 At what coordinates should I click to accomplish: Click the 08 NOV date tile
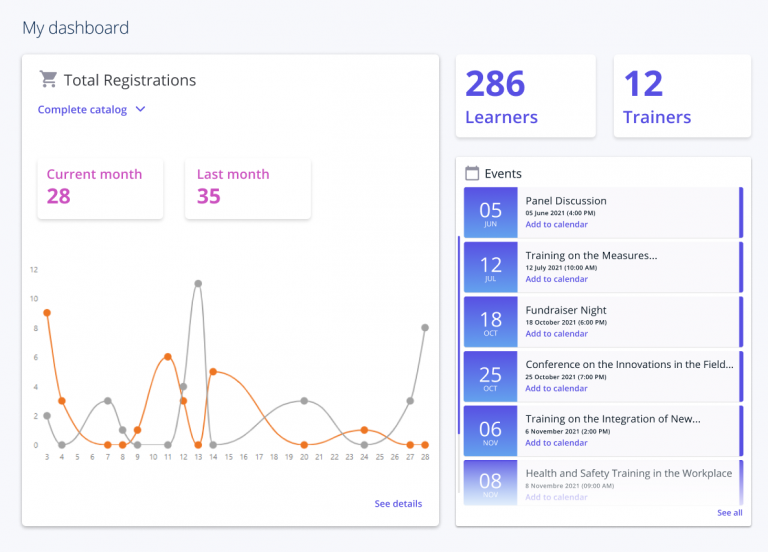coord(490,482)
